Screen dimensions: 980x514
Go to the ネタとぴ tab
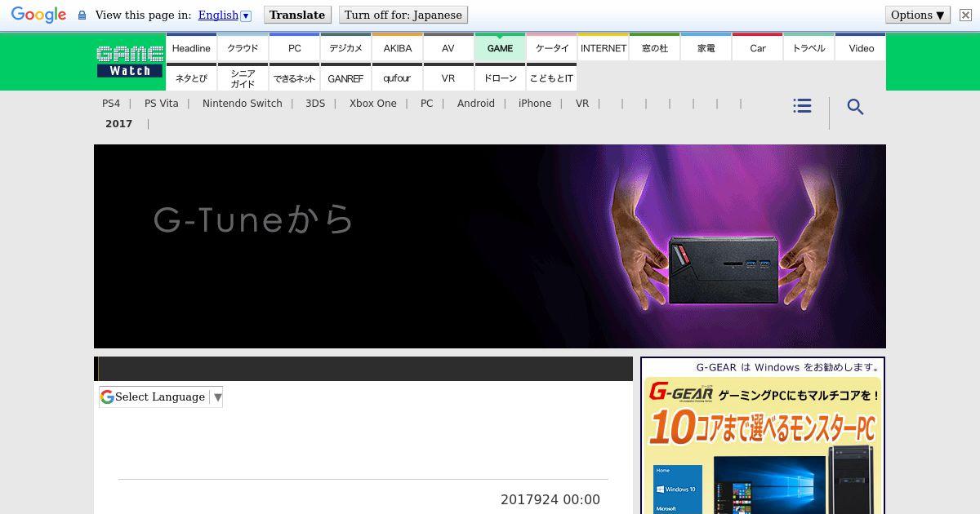(191, 78)
